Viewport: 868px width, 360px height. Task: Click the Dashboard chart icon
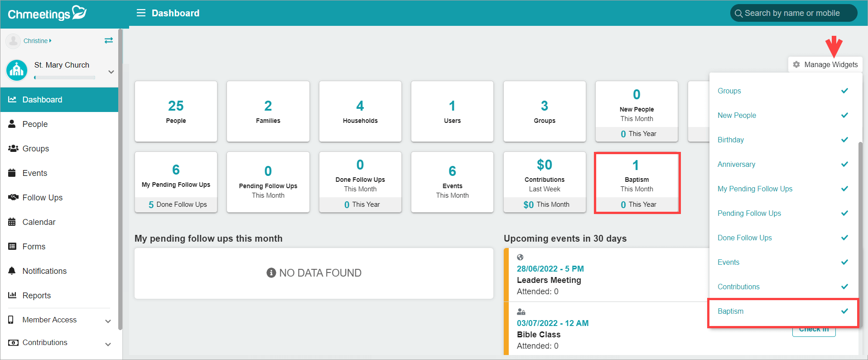point(12,99)
